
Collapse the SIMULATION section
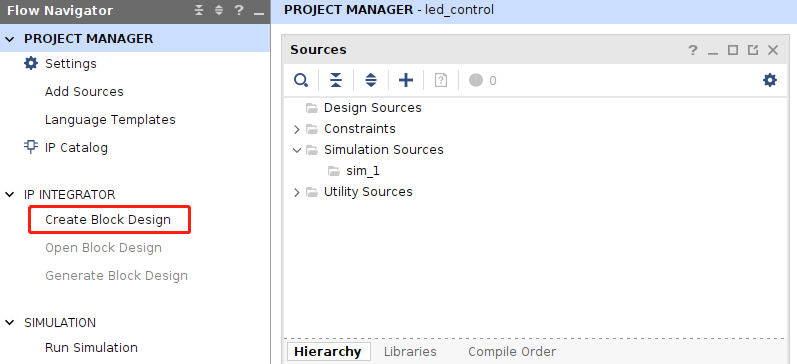click(x=10, y=323)
